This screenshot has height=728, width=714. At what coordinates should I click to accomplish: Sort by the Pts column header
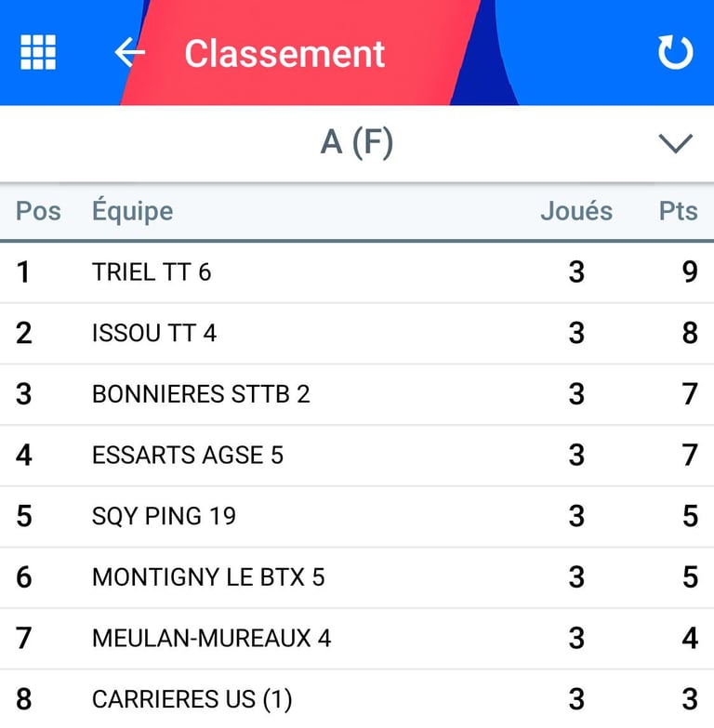click(679, 211)
